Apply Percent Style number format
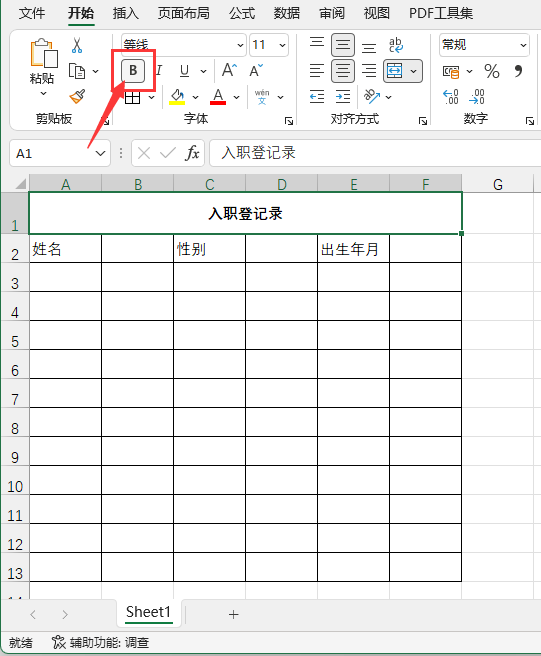This screenshot has height=656, width=541. 492,71
